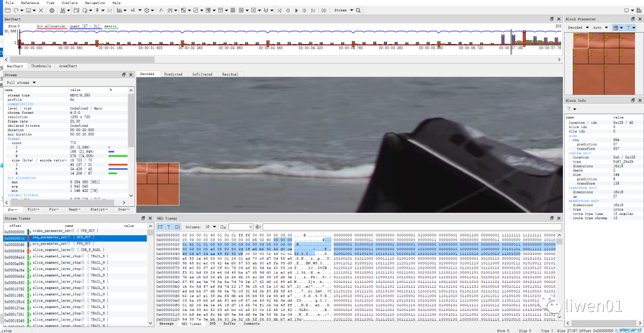
Task: Switch to the Residual tab
Action: tap(230, 74)
